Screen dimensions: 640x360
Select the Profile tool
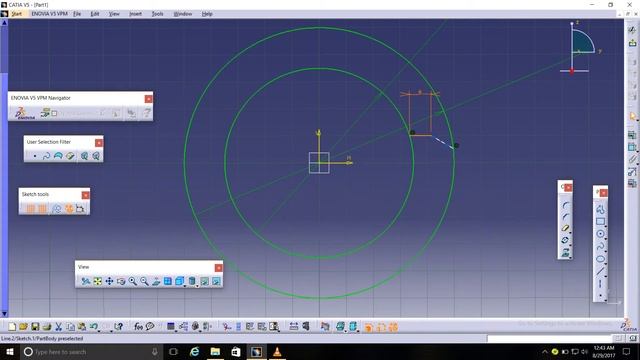pyautogui.click(x=600, y=209)
